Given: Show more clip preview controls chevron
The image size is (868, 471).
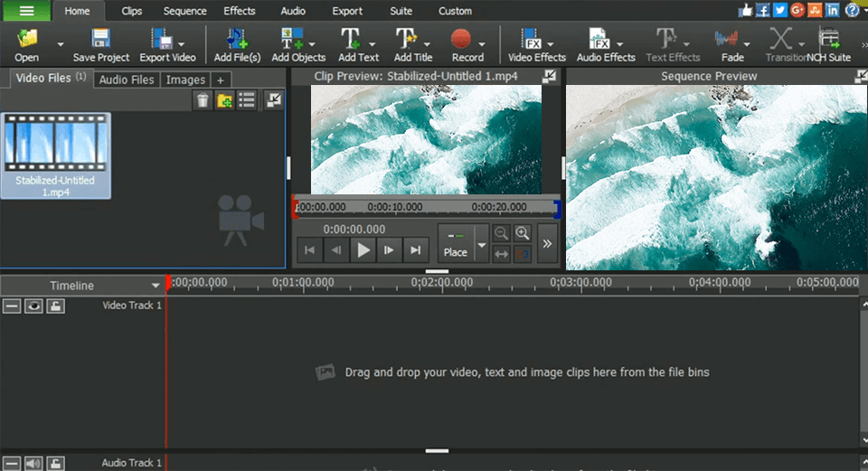Looking at the screenshot, I should pos(547,243).
